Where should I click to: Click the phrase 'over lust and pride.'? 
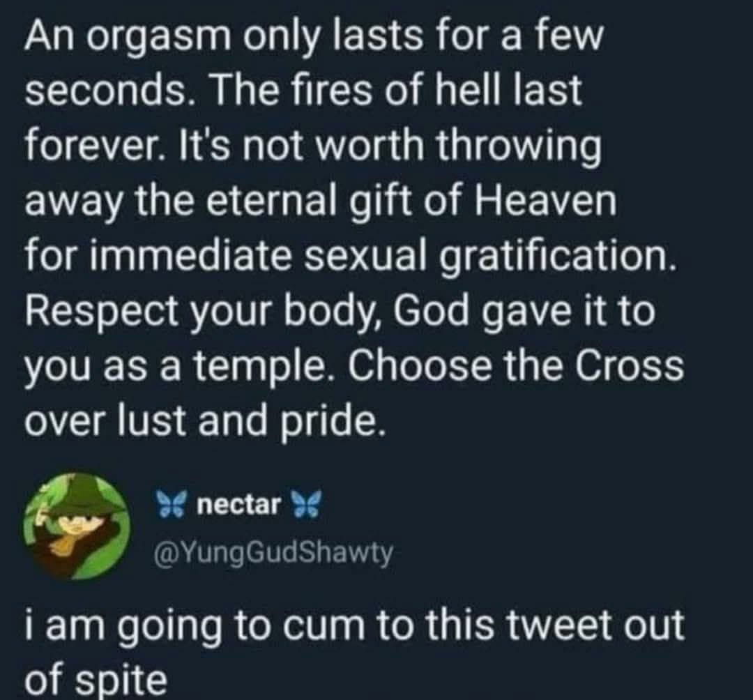pos(205,421)
